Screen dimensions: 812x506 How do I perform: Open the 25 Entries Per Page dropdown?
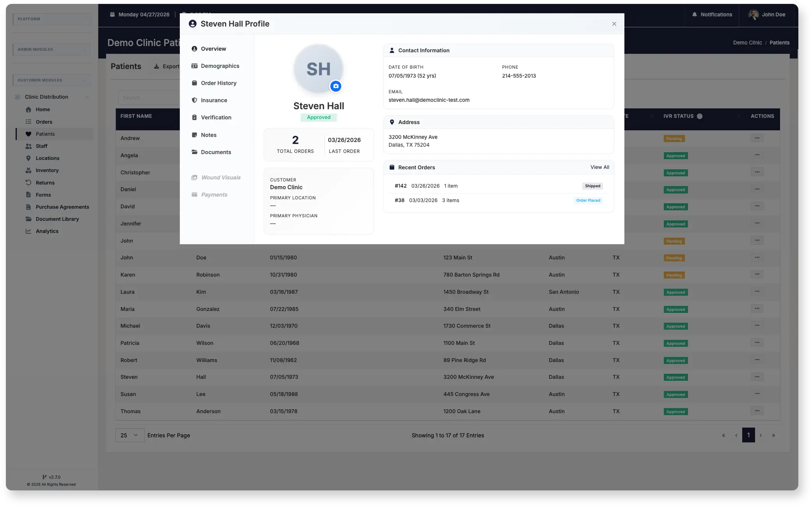point(130,435)
